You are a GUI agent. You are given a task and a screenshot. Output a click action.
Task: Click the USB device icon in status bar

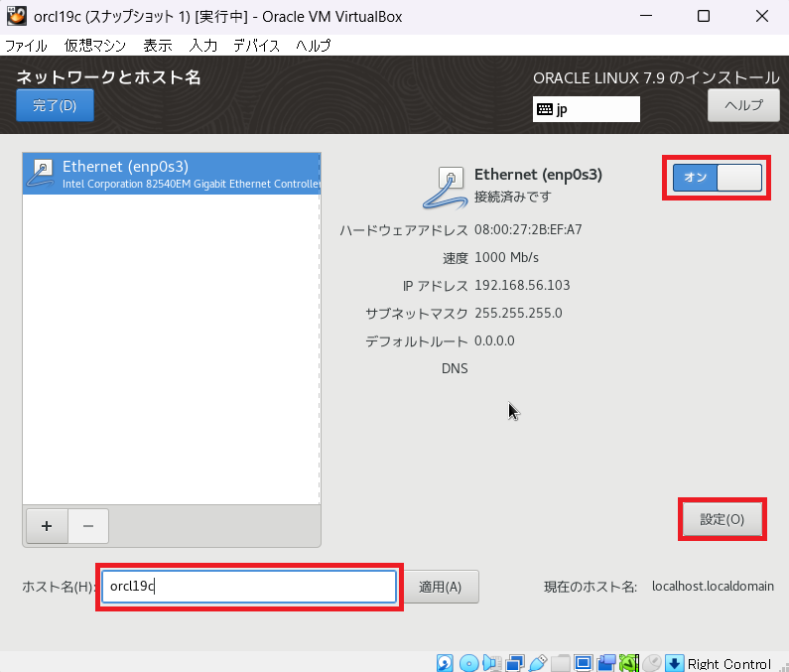(x=538, y=663)
